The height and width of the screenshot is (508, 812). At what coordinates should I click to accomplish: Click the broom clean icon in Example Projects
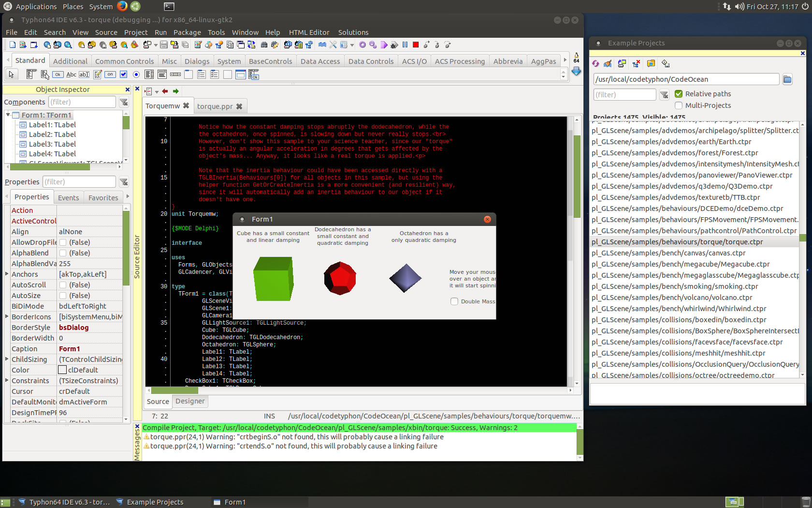(608, 63)
